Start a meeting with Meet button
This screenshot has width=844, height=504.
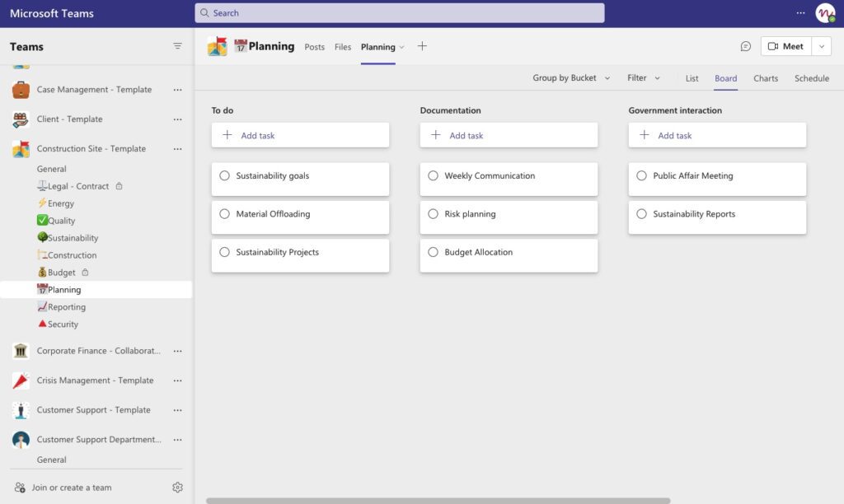pos(785,46)
